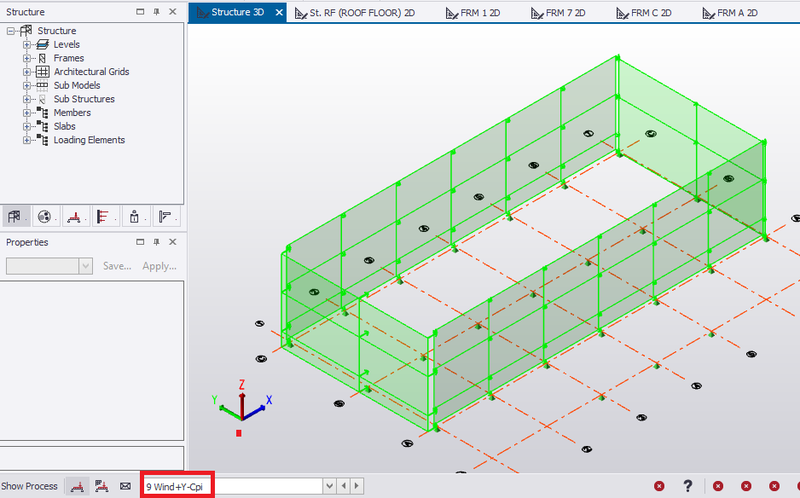The image size is (800, 498).
Task: Maximize the Structure panel
Action: (x=140, y=12)
